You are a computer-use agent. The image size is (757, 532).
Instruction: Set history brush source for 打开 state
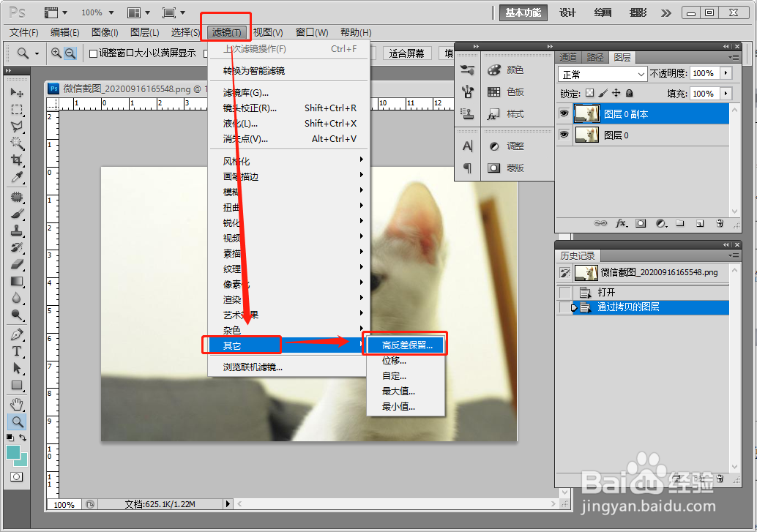[564, 293]
